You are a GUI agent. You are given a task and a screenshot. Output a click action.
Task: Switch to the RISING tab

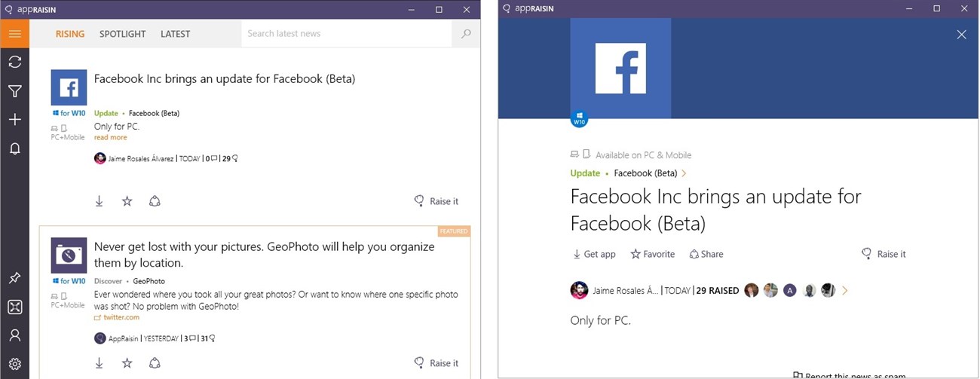point(70,34)
